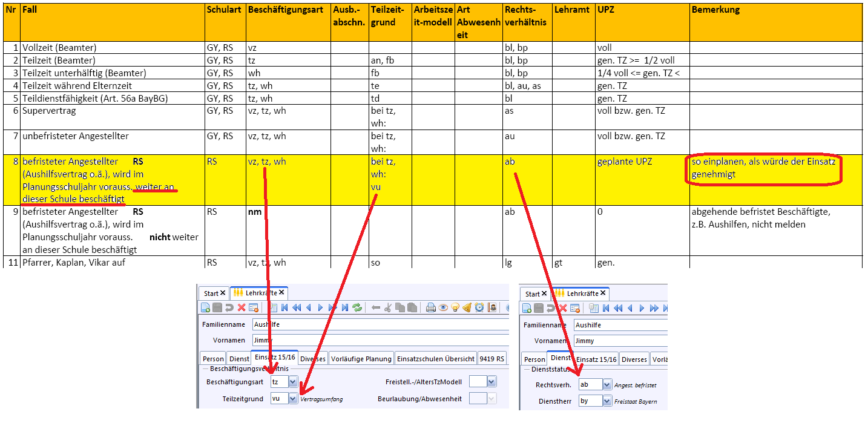Image resolution: width=868 pixels, height=446 pixels.
Task: Switch to Dienst tab in left window
Action: (239, 359)
